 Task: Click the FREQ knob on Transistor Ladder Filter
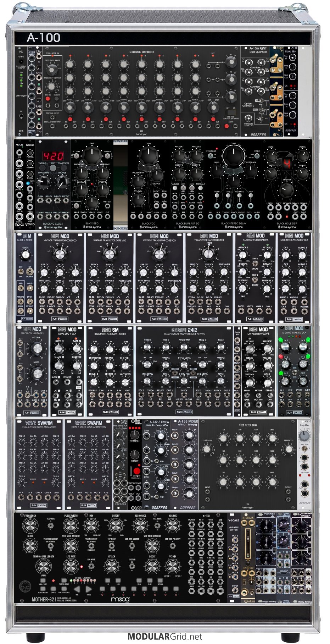click(209, 253)
